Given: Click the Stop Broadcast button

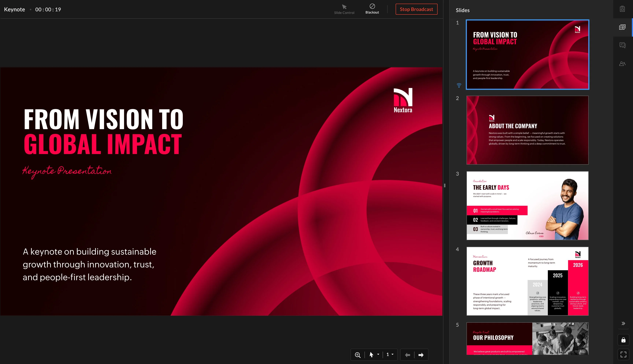Looking at the screenshot, I should (x=416, y=9).
